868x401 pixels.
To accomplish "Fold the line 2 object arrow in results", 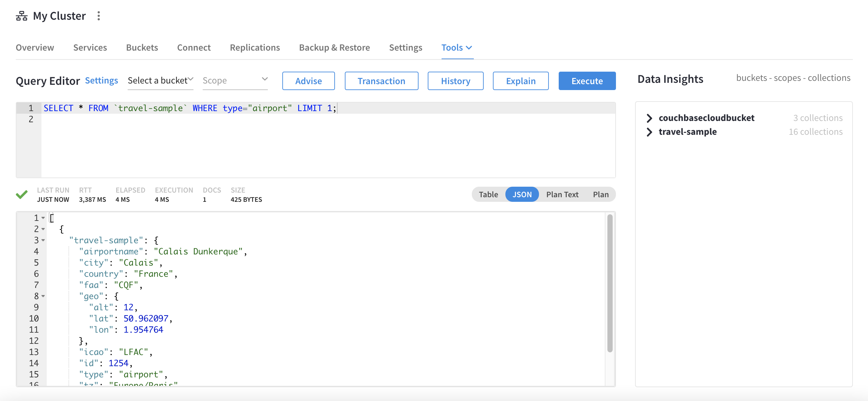I will [43, 229].
